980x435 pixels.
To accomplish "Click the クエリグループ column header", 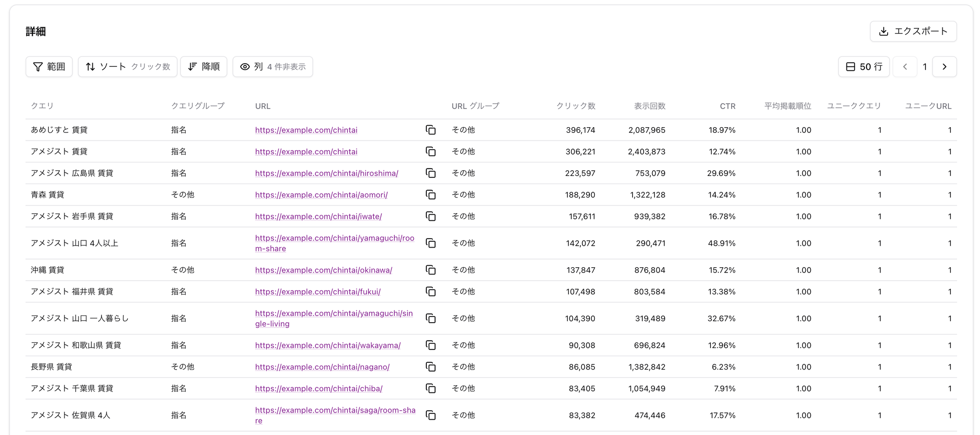I will [x=198, y=106].
